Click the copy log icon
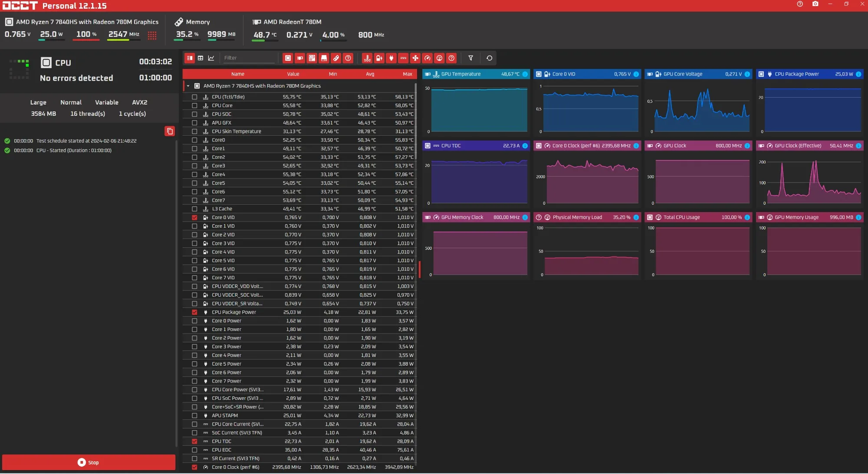 tap(170, 131)
